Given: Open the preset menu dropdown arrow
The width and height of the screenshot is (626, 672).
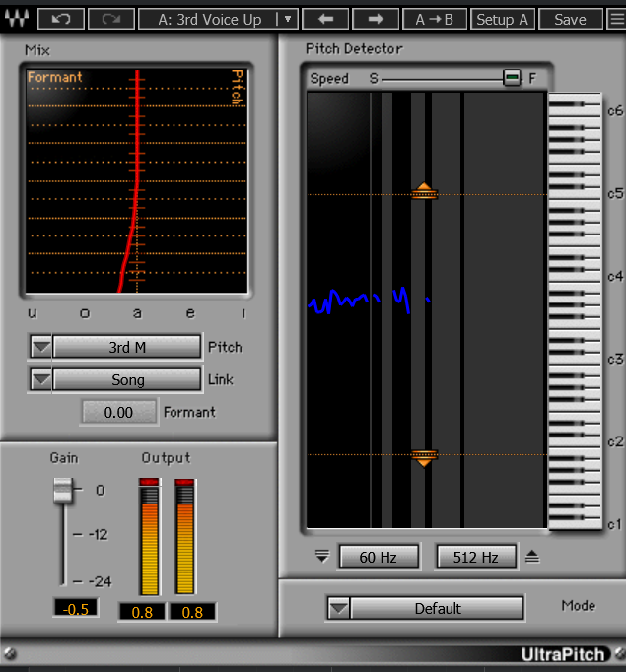Looking at the screenshot, I should (x=288, y=19).
